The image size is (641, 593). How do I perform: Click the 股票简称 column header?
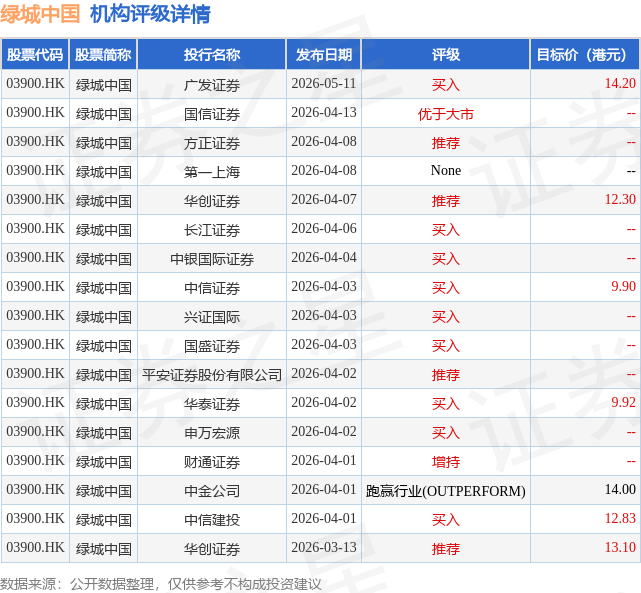(103, 54)
